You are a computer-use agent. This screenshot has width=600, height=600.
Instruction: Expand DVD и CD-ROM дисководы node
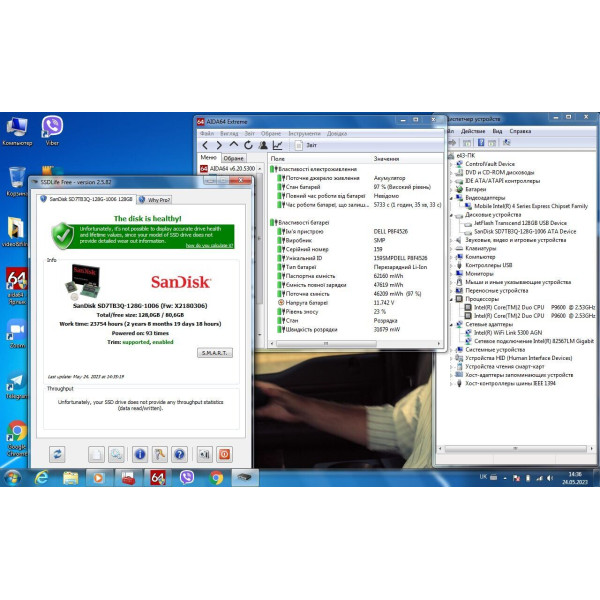coord(452,172)
